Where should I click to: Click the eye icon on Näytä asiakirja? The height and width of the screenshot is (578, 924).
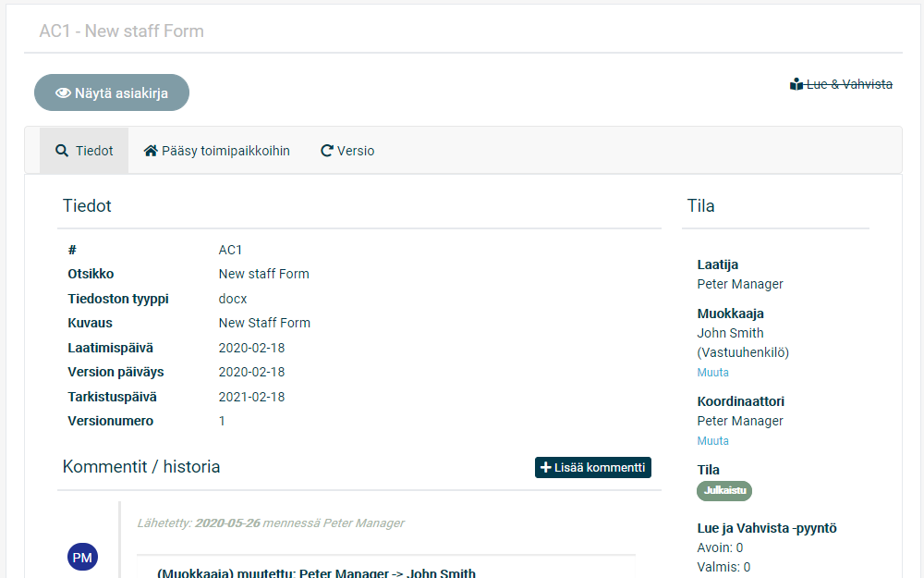63,93
